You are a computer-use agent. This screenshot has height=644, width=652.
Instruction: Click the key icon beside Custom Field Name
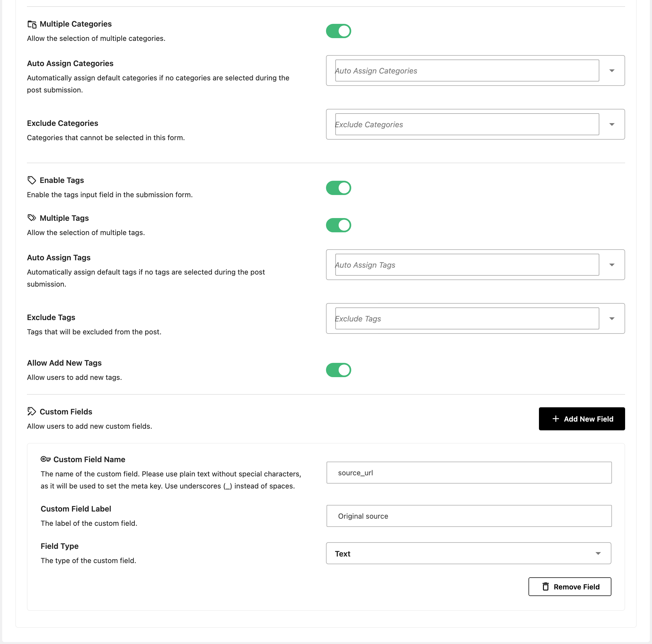pos(46,459)
